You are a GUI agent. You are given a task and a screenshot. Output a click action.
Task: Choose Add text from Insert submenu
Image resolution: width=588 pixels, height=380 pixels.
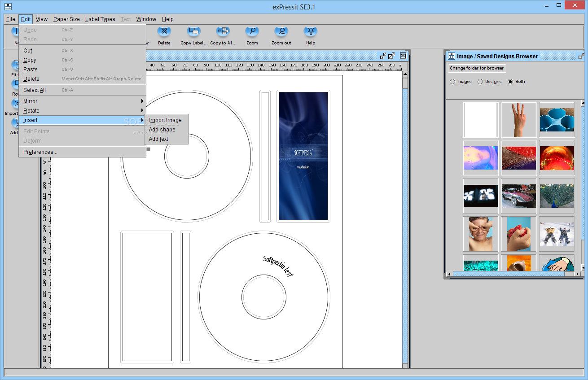158,139
